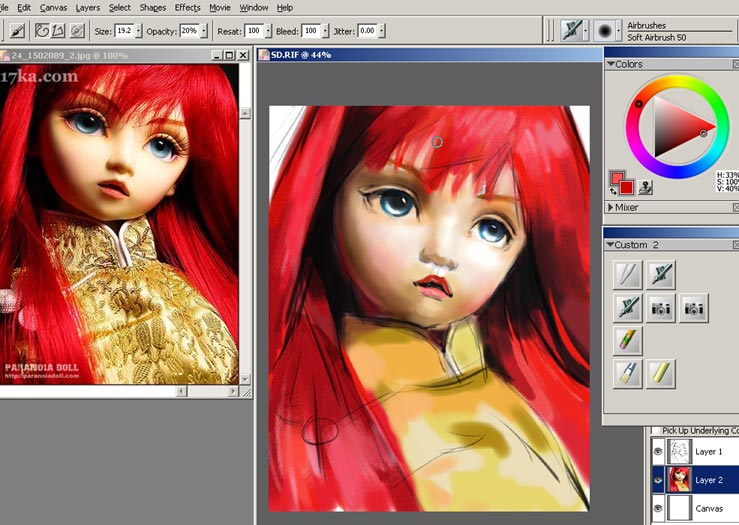Click scroll-up arrow in reference image window
Viewport: 739px width, 525px height.
tap(245, 113)
